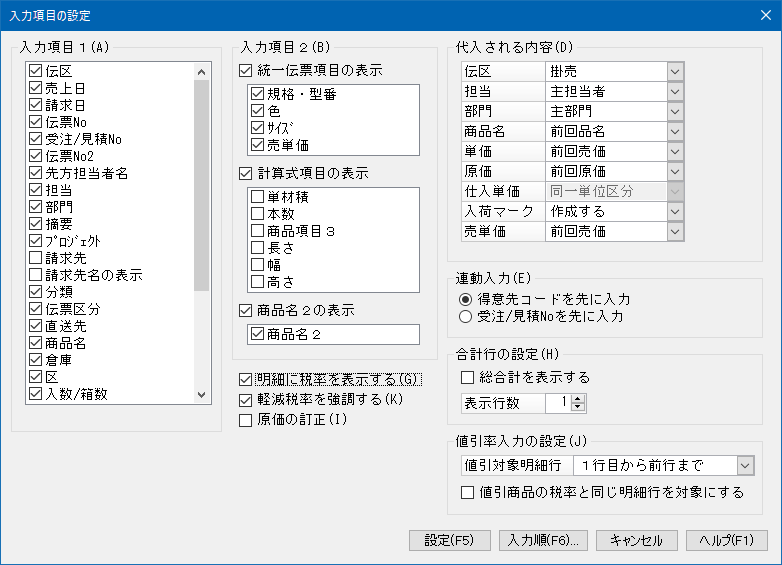Image resolution: width=782 pixels, height=565 pixels.
Task: Click the 設定(F5) button
Action: click(450, 540)
